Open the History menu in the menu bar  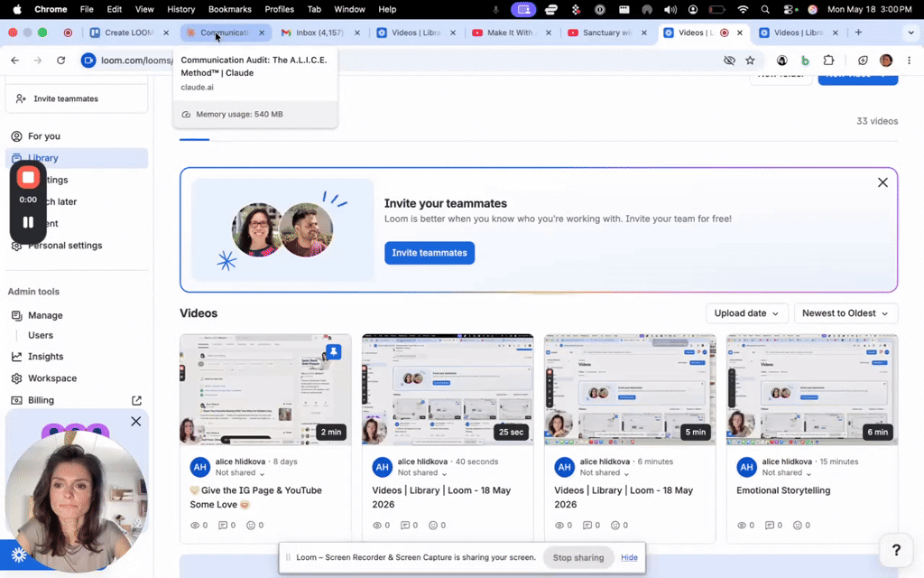click(180, 9)
